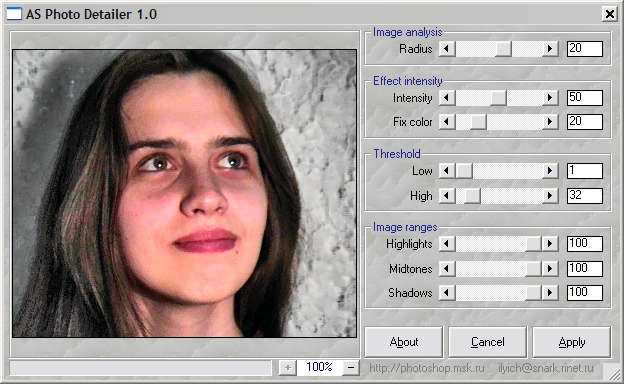Click the Low threshold value box

(585, 171)
